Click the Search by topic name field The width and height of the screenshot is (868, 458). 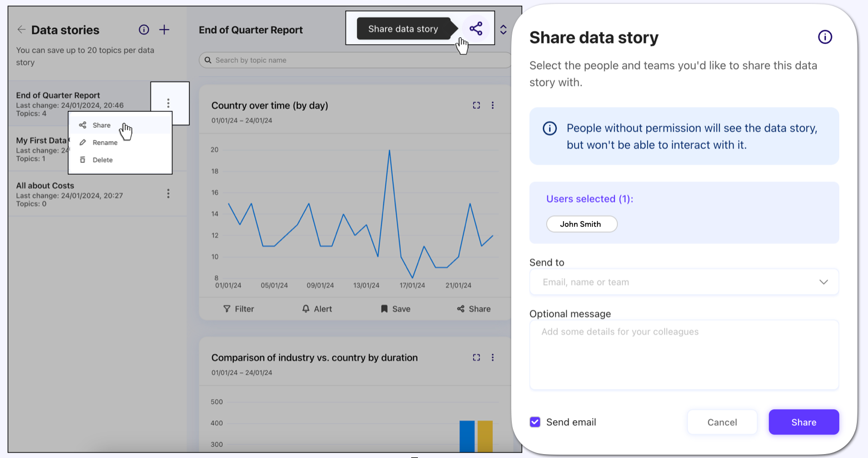[356, 60]
